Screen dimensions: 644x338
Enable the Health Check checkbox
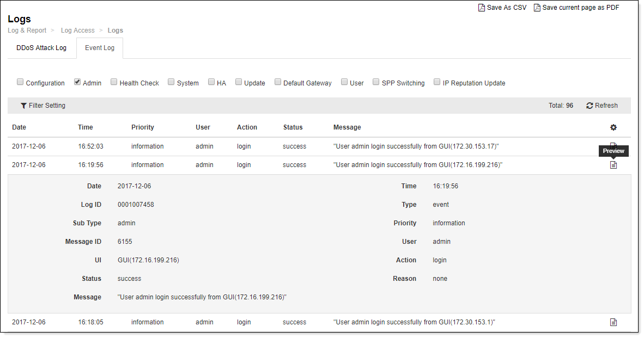(113, 81)
